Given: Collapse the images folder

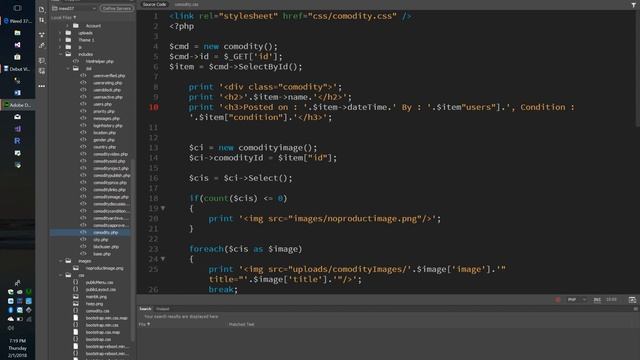Looking at the screenshot, I should (60, 261).
